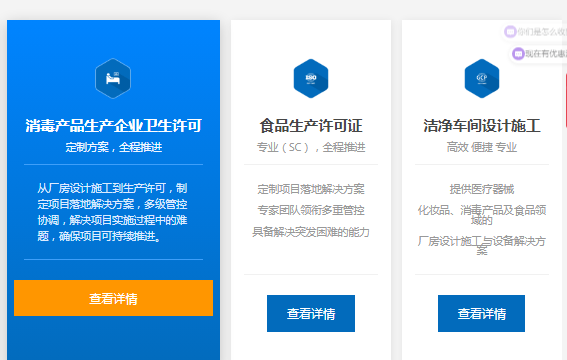This screenshot has width=567, height=360.
Task: Click subtitle 定制方案，全程推进
Action: pyautogui.click(x=114, y=147)
